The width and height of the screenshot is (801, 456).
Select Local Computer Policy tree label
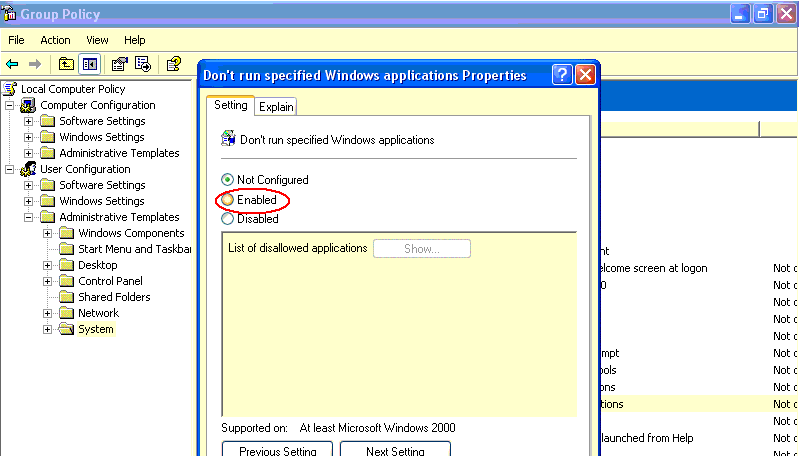[x=73, y=89]
